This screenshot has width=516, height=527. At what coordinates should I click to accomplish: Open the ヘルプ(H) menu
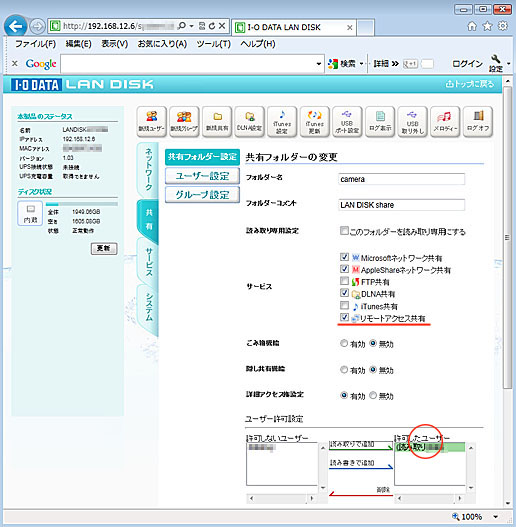258,44
